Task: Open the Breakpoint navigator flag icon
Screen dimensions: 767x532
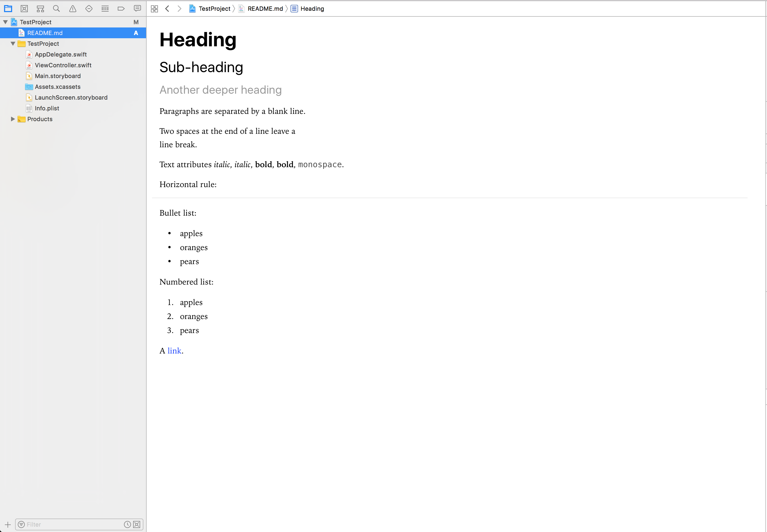Action: click(121, 8)
